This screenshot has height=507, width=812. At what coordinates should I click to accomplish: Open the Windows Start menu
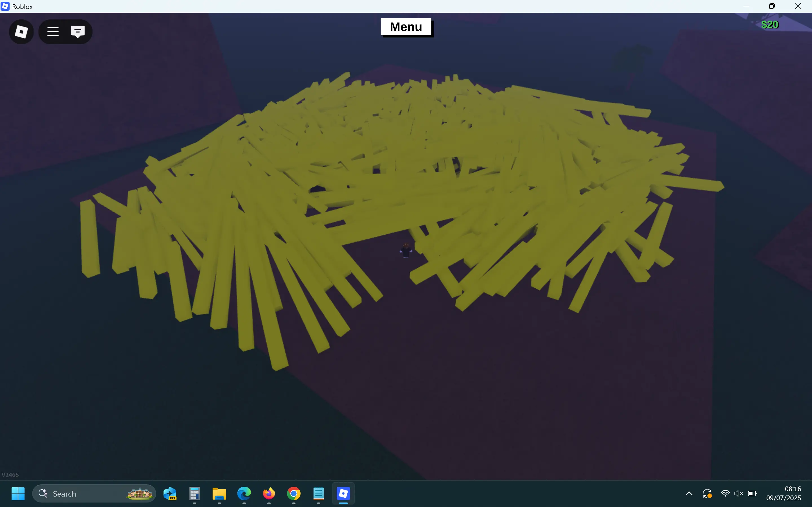coord(18,493)
